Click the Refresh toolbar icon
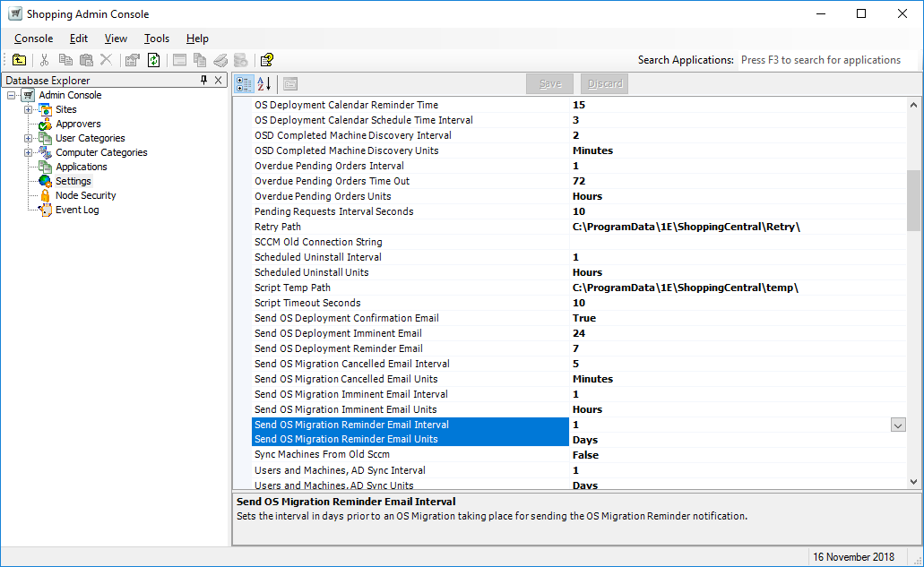The image size is (924, 567). (154, 60)
